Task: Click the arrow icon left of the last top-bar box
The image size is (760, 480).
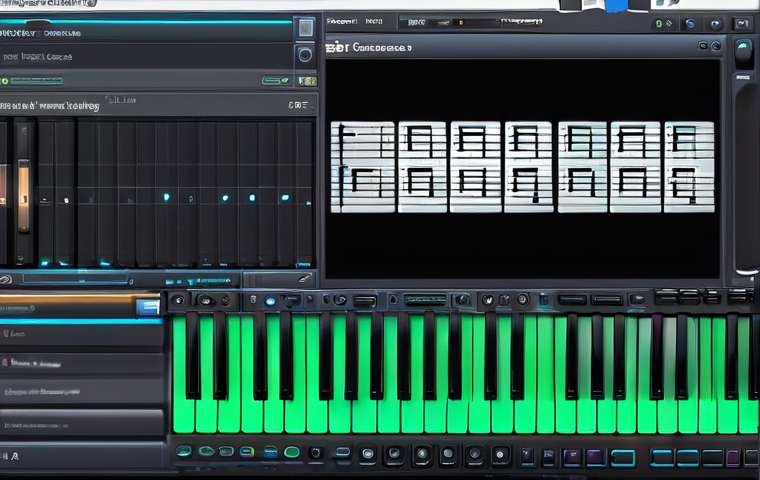Action: tap(715, 24)
